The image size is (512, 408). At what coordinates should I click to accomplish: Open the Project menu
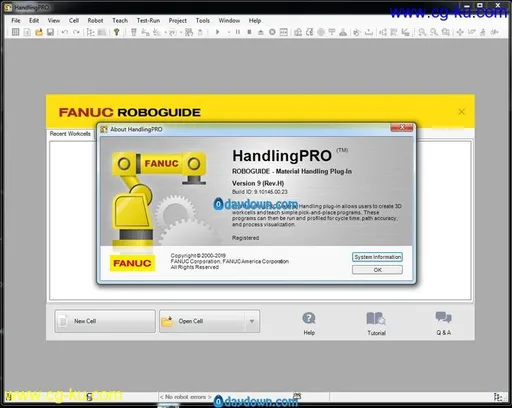(178, 20)
